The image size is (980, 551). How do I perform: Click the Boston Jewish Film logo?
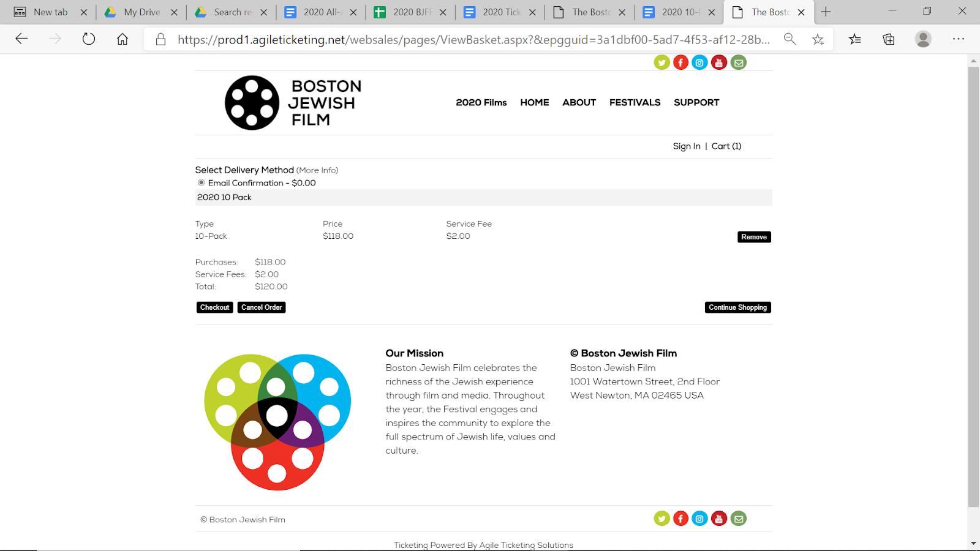(x=293, y=103)
